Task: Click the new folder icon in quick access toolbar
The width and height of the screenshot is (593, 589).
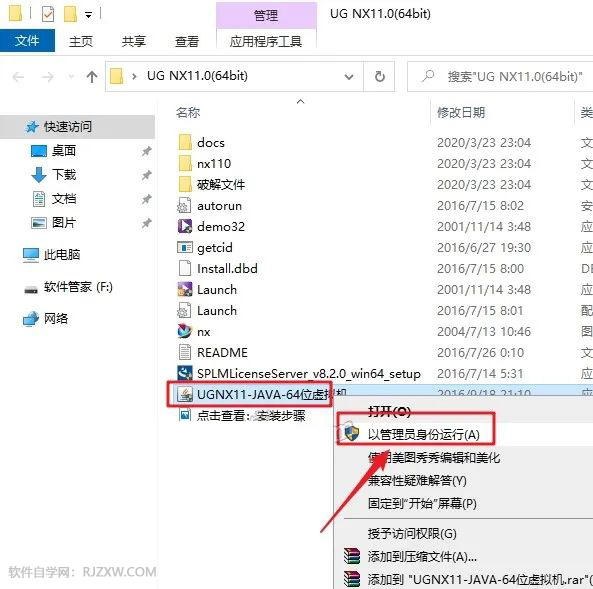Action: pyautogui.click(x=70, y=14)
